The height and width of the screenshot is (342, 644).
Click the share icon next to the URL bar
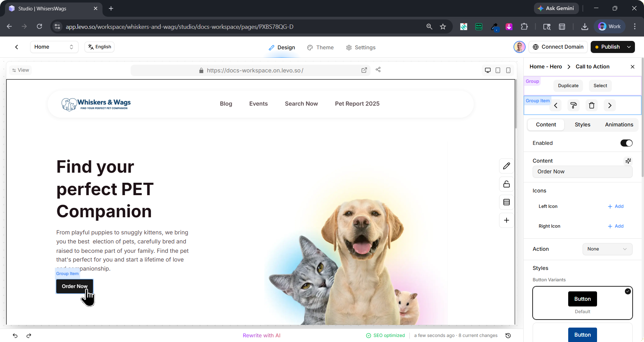click(378, 70)
